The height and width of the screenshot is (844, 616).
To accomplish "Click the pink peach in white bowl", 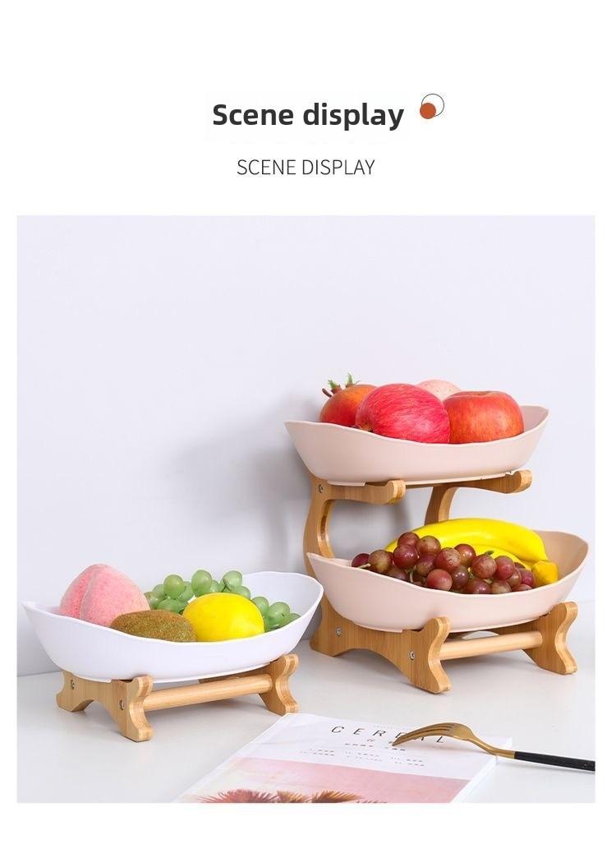I will pyautogui.click(x=102, y=595).
